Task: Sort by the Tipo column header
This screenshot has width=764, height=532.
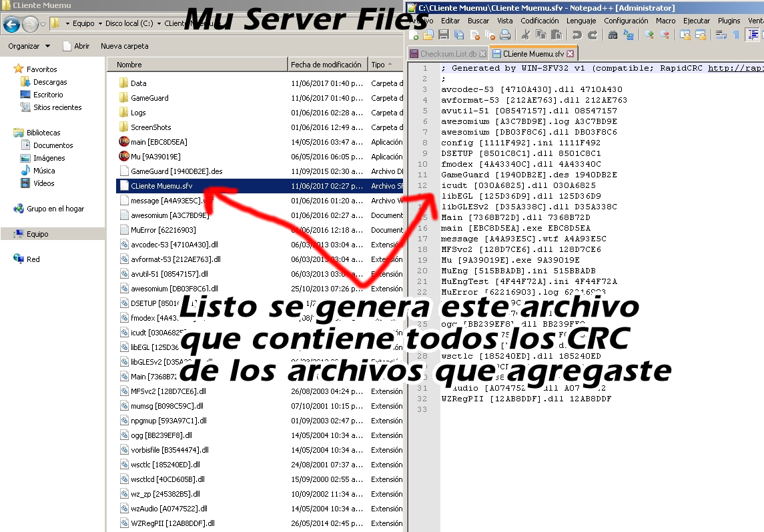Action: 385,65
